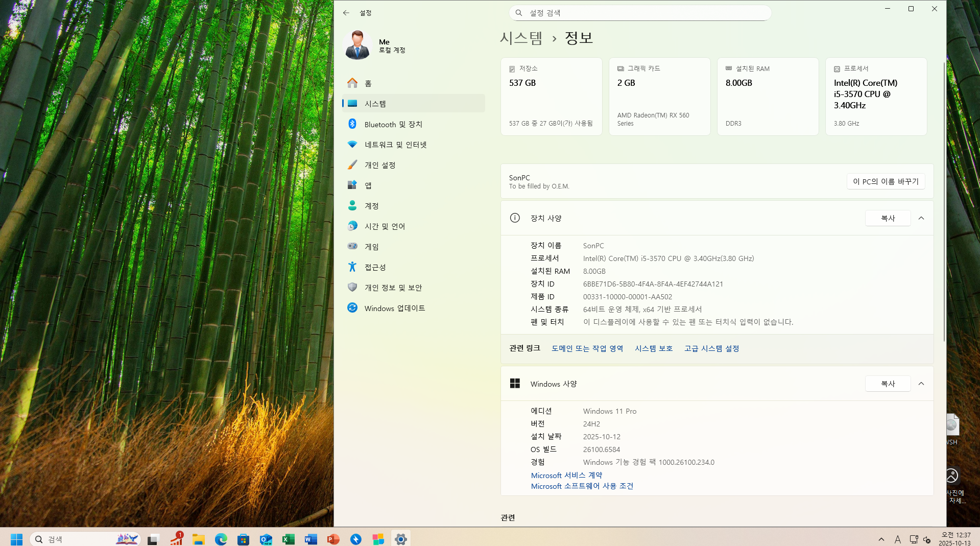This screenshot has width=980, height=546.
Task: Open the 접근성 settings page
Action: 375,267
